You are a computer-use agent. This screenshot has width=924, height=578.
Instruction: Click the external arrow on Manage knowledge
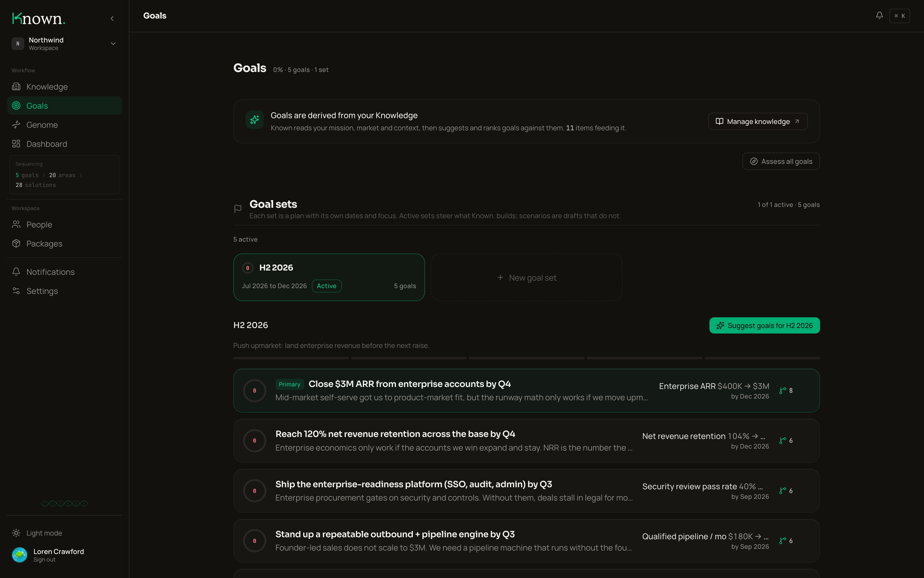tap(797, 122)
